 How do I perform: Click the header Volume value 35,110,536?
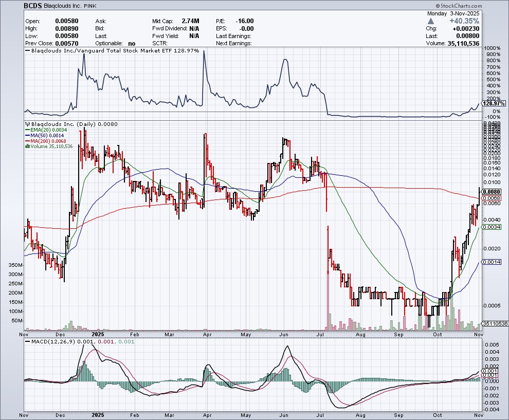point(463,44)
